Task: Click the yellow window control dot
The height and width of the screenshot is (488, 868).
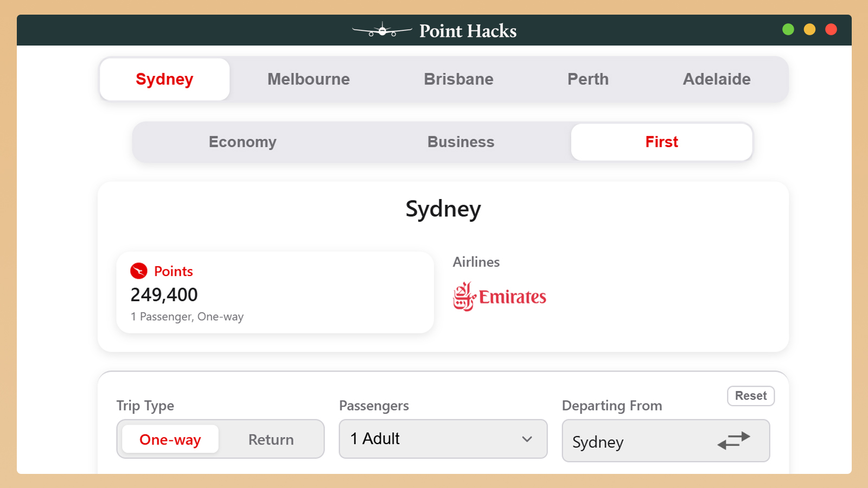Action: tap(809, 30)
